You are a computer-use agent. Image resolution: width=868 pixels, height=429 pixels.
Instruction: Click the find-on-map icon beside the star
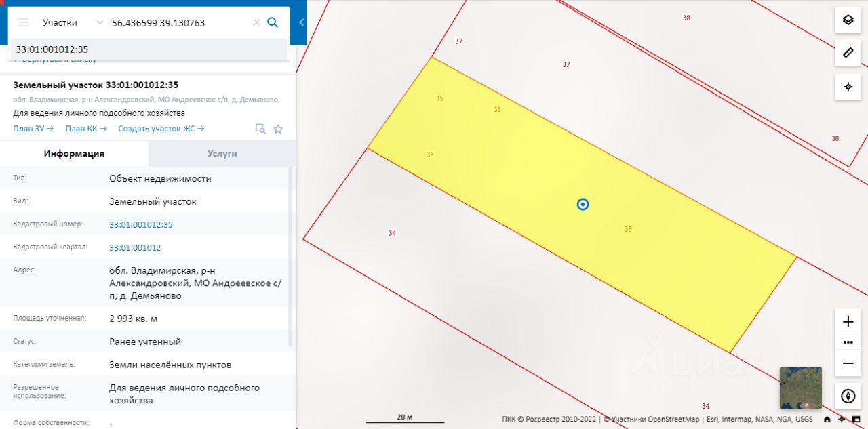(260, 129)
